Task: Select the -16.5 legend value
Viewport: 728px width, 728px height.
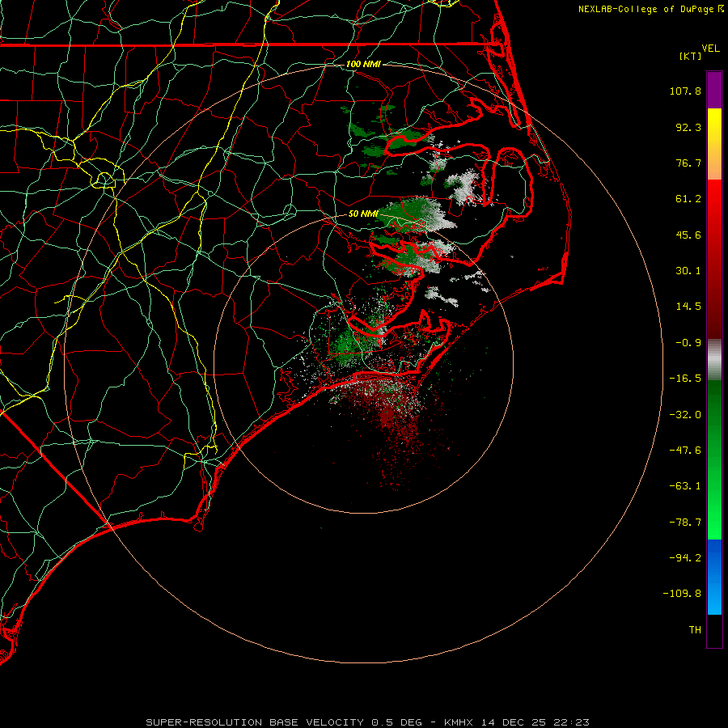Action: tap(685, 379)
